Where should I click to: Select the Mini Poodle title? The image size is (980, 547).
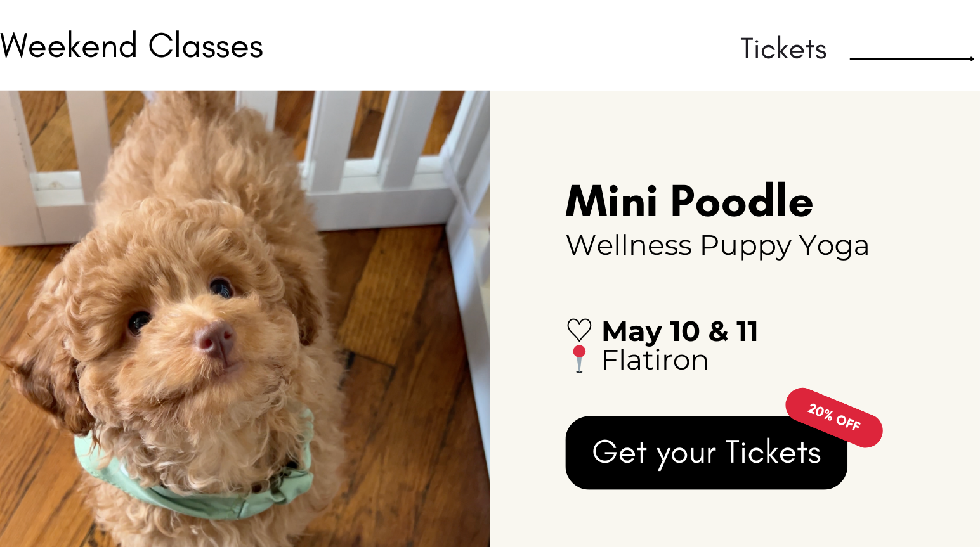[x=689, y=202]
